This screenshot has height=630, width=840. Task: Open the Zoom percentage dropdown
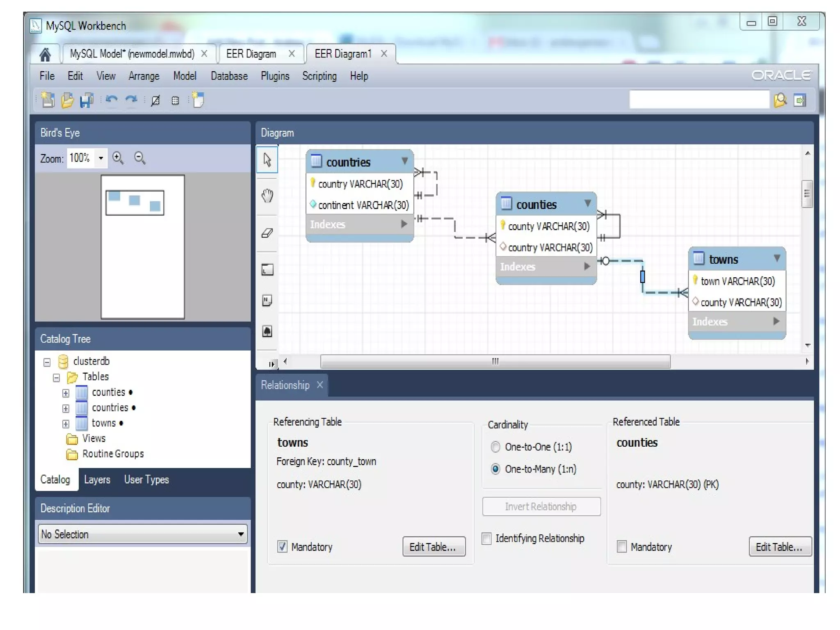(100, 158)
